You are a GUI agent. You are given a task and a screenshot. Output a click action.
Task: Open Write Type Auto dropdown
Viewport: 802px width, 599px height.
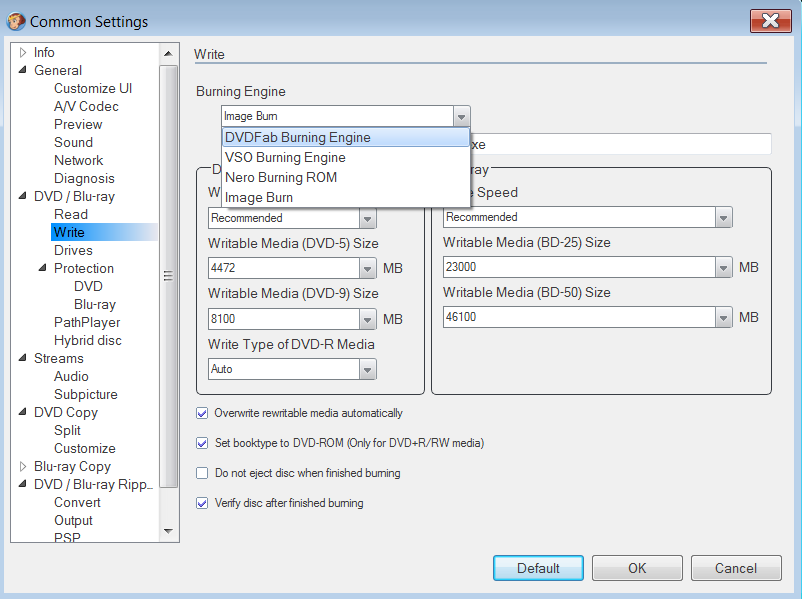click(x=367, y=370)
